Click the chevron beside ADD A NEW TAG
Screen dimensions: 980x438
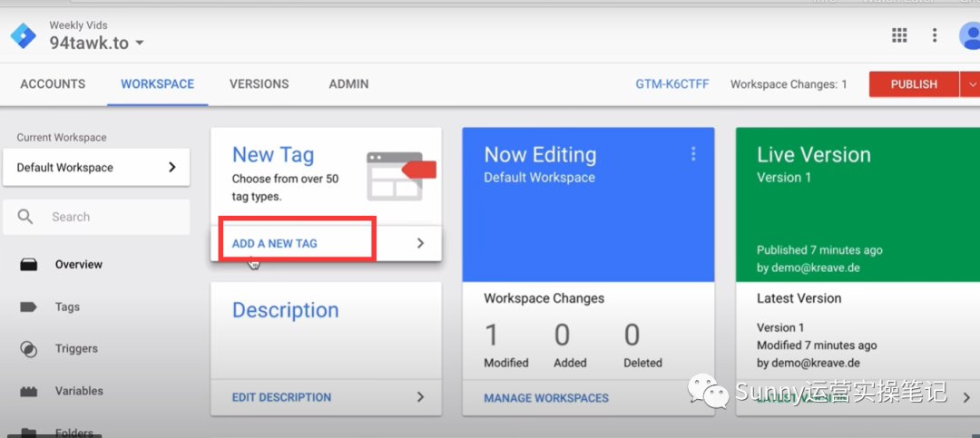[421, 243]
